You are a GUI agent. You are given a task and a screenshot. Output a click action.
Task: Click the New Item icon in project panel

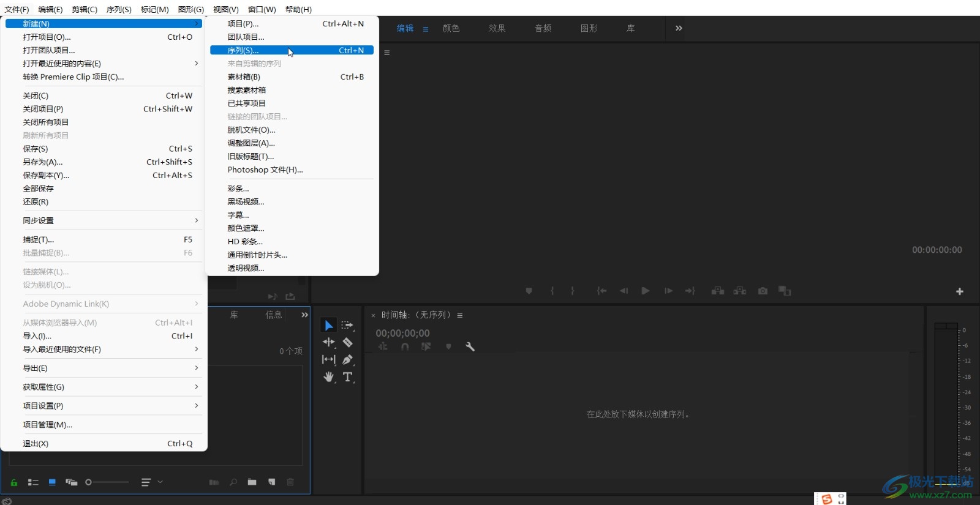[x=271, y=482]
